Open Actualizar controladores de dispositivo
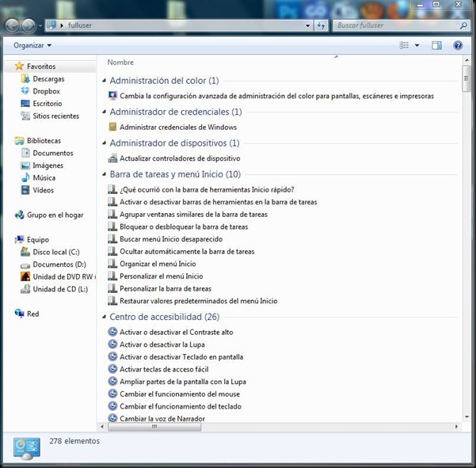Screen dimensions: 476x468 (180, 158)
